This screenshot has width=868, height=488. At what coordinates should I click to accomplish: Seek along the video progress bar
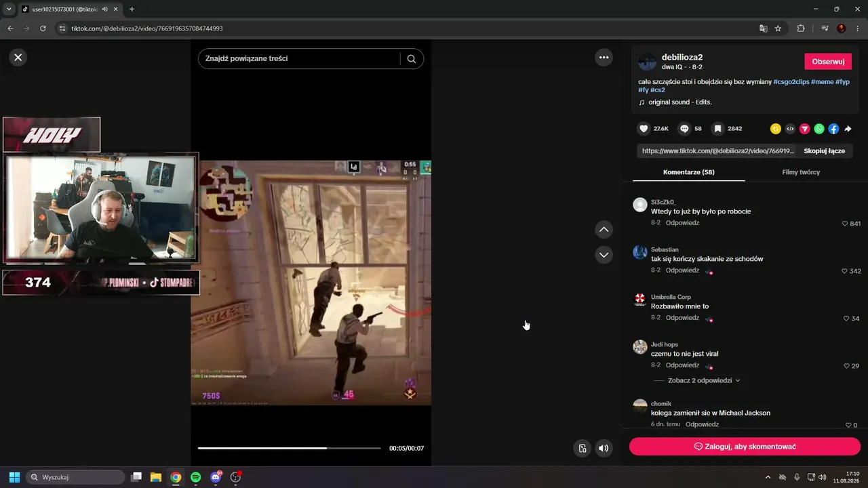pos(289,448)
